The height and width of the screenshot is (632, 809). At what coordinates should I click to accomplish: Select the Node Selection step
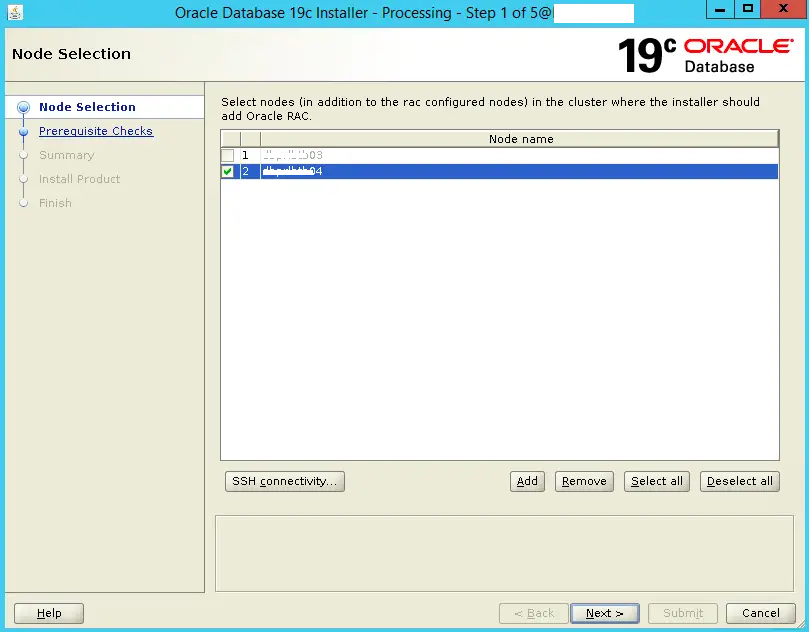(x=87, y=107)
